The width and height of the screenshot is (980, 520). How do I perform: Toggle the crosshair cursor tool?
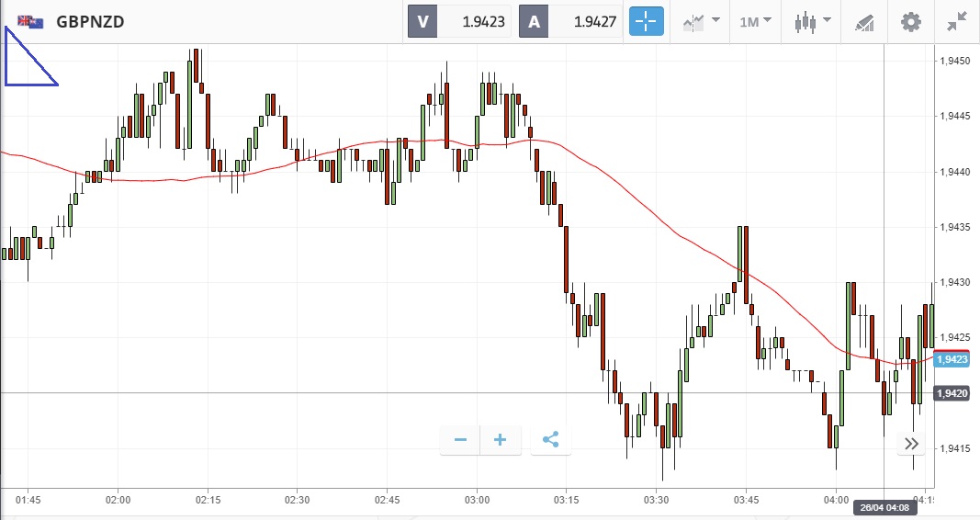tap(646, 21)
